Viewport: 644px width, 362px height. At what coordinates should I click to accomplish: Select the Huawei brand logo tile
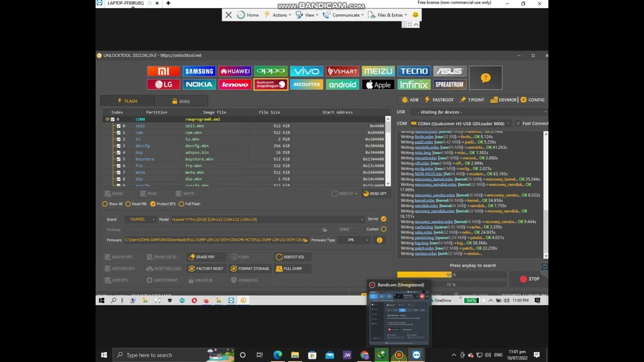click(x=234, y=71)
